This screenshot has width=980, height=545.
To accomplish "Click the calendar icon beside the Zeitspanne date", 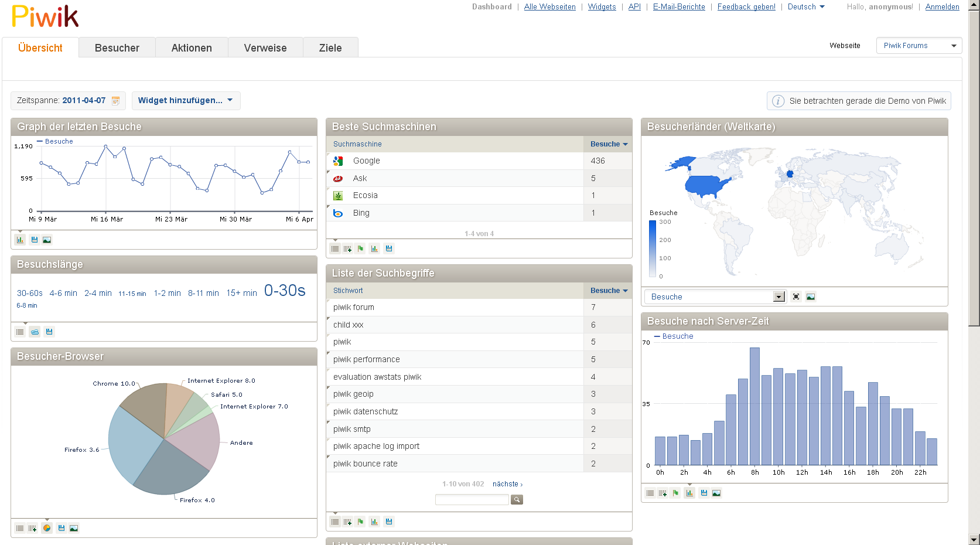I will [115, 101].
